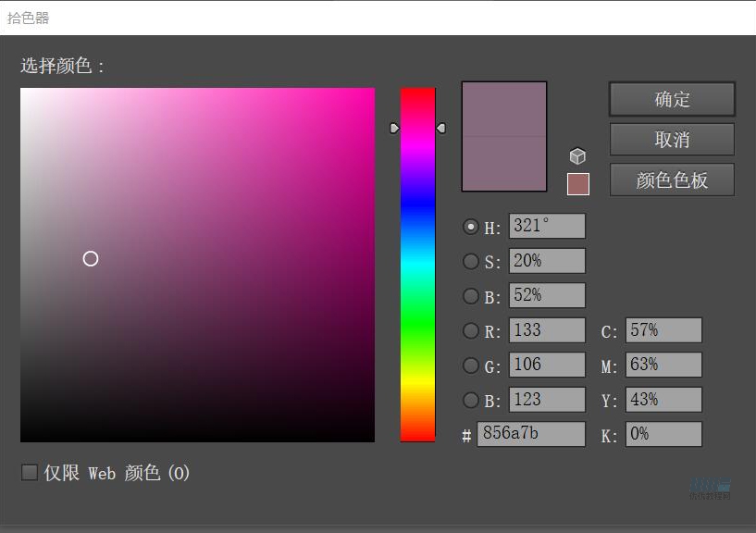
Task: Click the out-of-gamut cube warning icon
Action: click(x=577, y=156)
